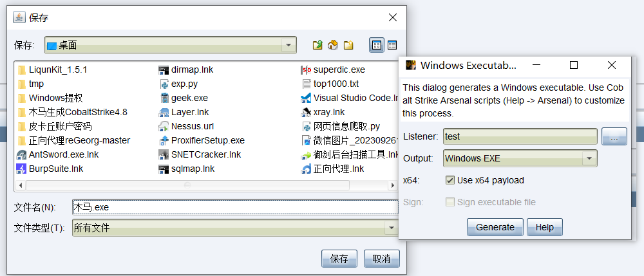644x276 pixels.
Task: Switch to list view icon
Action: point(376,45)
